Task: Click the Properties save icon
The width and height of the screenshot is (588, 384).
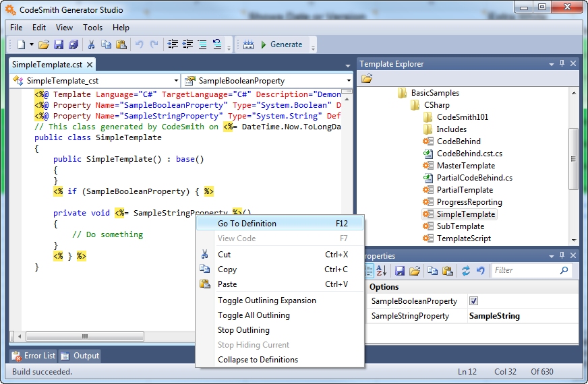Action: [400, 271]
